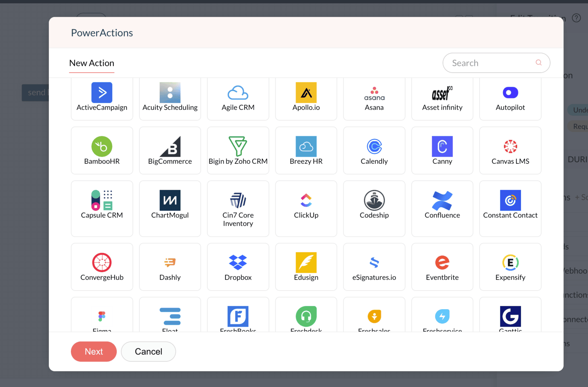The width and height of the screenshot is (588, 387).
Task: Pick the Ganttic integration icon
Action: (x=511, y=316)
